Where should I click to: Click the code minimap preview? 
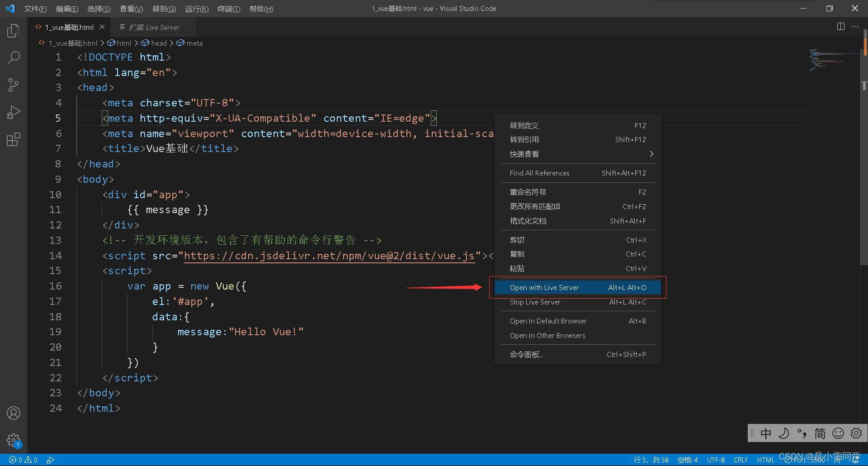pyautogui.click(x=826, y=60)
